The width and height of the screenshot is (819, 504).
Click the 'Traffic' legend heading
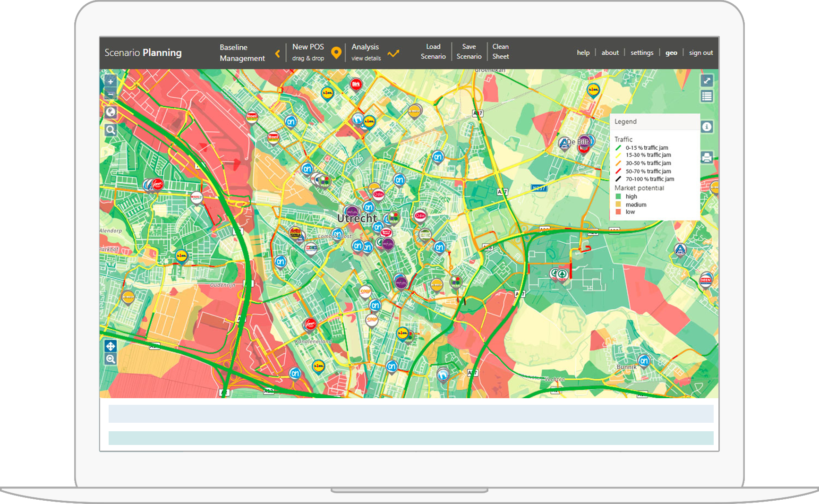click(x=623, y=139)
